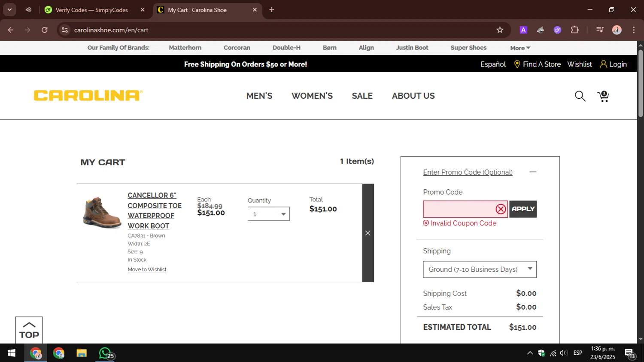
Task: Switch language to Español
Action: point(493,64)
